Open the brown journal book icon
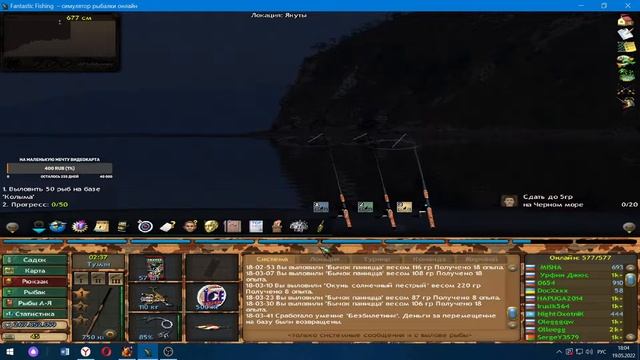This screenshot has height=360, width=640. pyautogui.click(x=233, y=226)
